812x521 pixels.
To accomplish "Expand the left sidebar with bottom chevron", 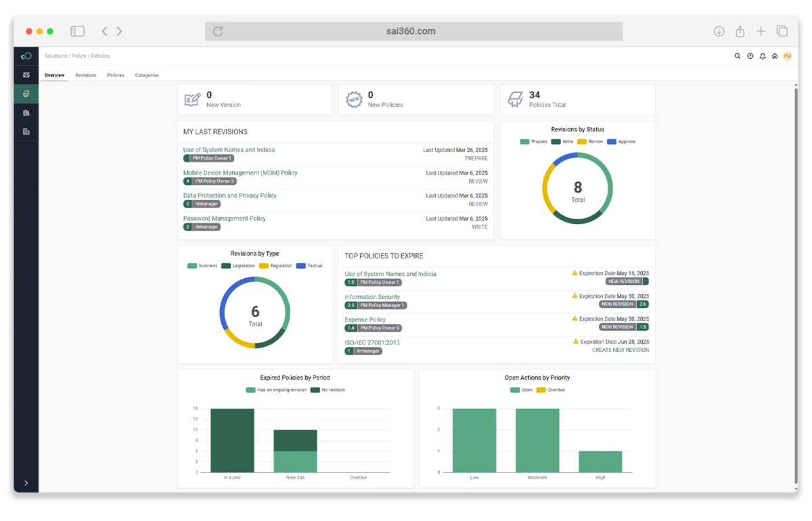I will [26, 482].
